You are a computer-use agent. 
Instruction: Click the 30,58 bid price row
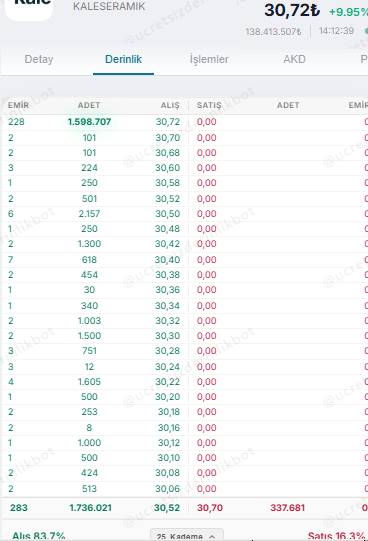168,183
